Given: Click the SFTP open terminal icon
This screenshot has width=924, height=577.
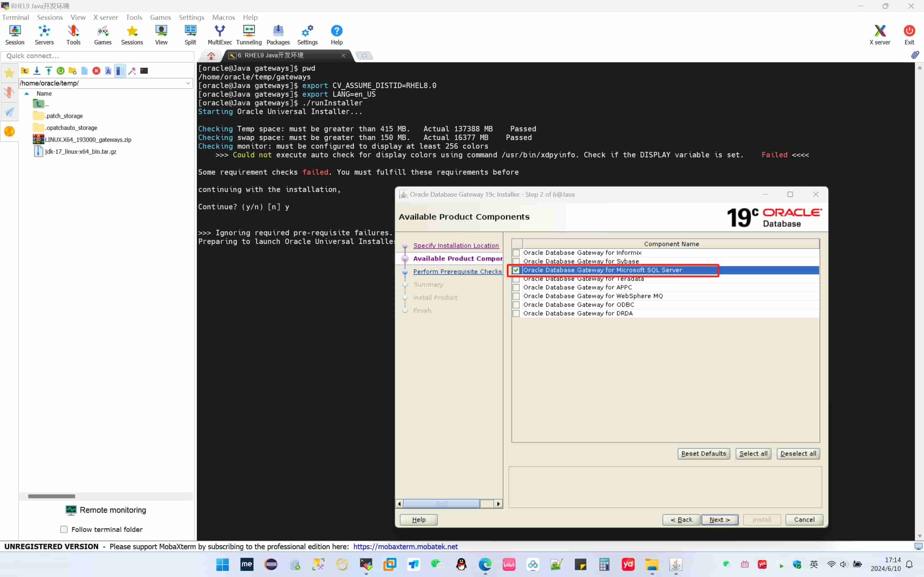Looking at the screenshot, I should pos(144,71).
